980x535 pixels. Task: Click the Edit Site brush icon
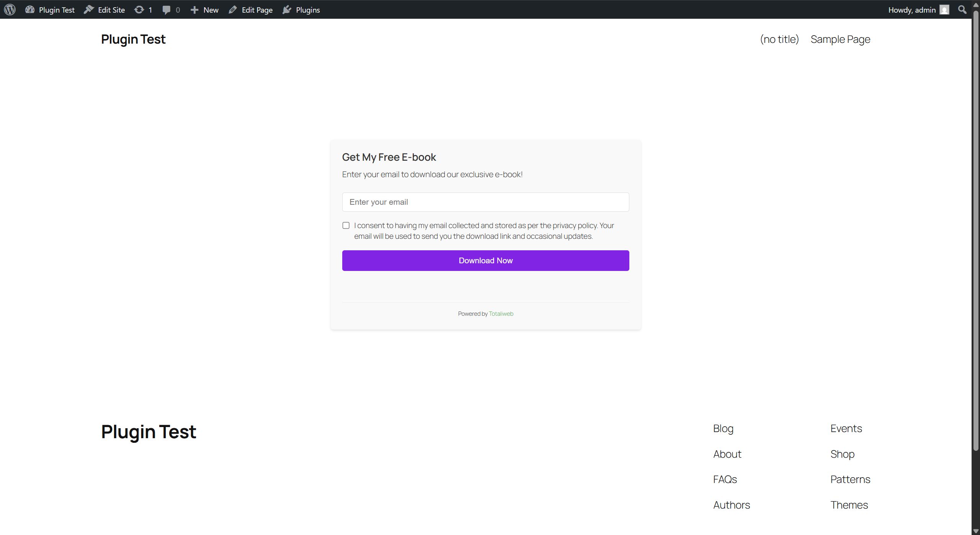point(89,10)
